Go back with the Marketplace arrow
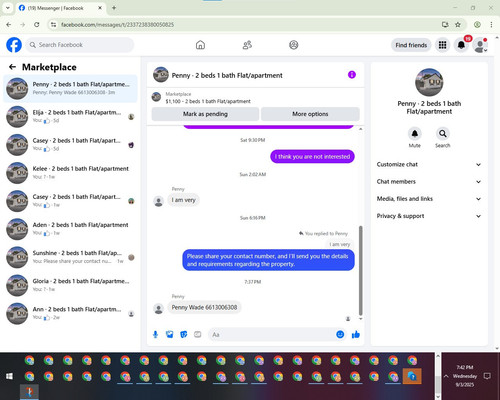Viewport: 500px width, 400px height. [x=12, y=67]
